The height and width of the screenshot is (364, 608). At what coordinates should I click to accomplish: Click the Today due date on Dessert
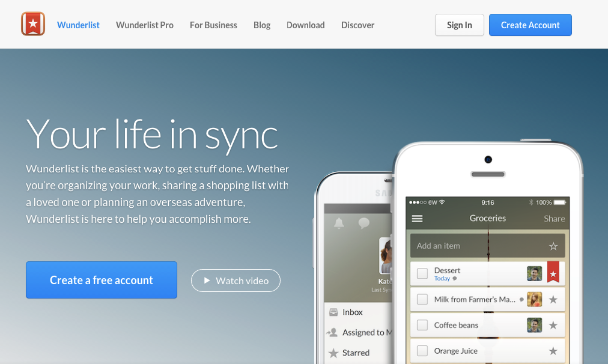pyautogui.click(x=442, y=278)
